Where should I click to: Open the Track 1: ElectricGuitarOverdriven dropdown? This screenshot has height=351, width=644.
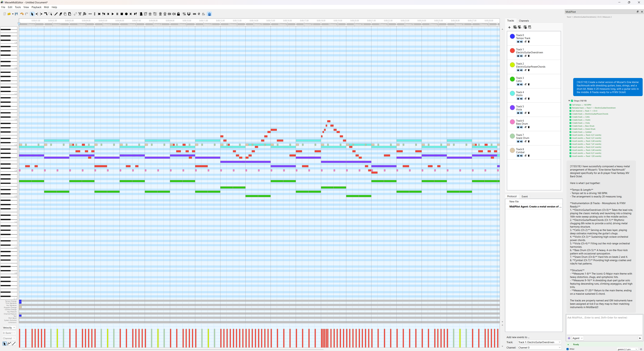[x=539, y=342]
